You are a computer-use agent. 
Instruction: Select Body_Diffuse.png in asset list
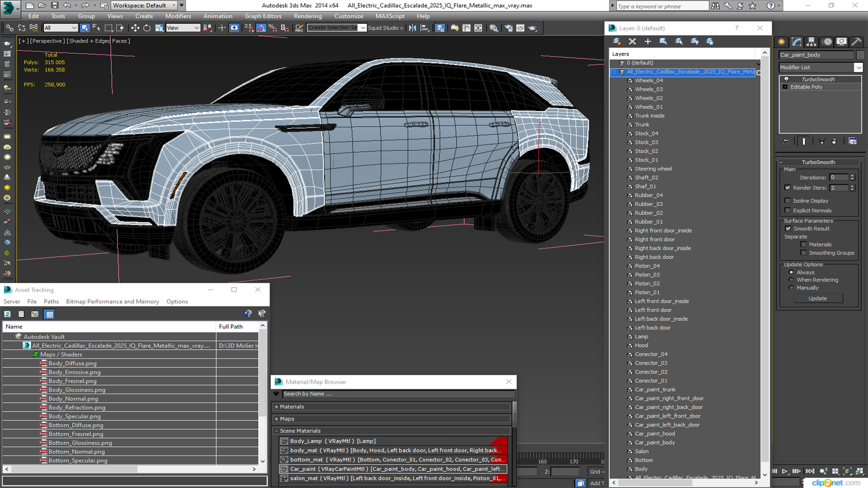point(72,363)
